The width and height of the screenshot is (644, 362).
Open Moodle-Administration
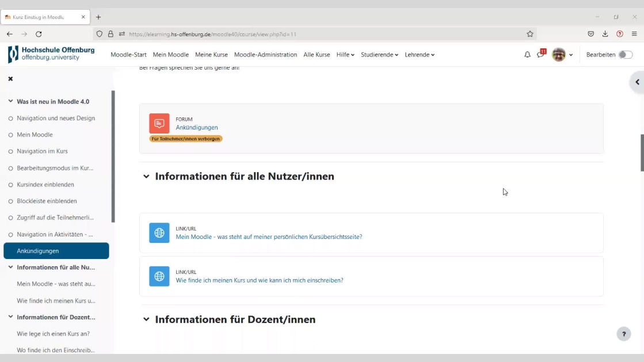[266, 55]
